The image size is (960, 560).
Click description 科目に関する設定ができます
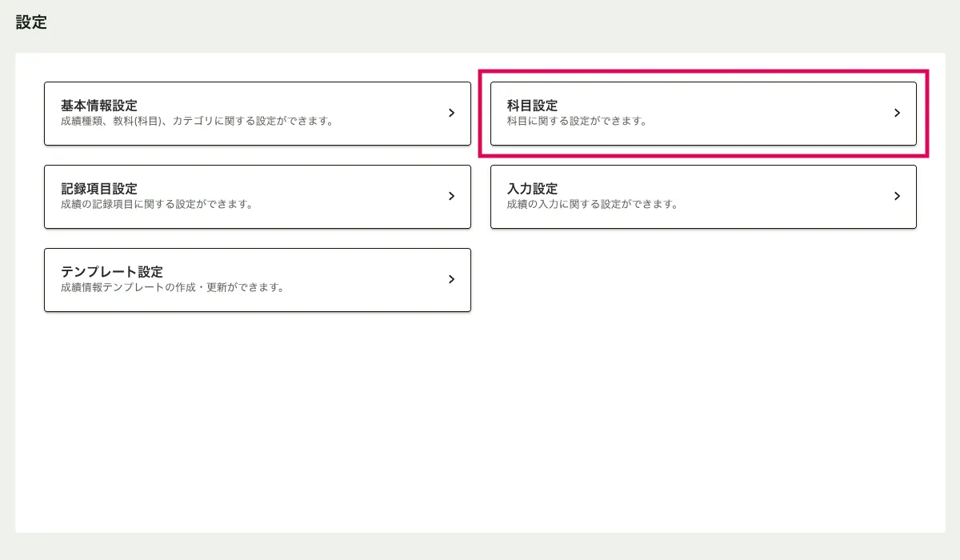[577, 122]
